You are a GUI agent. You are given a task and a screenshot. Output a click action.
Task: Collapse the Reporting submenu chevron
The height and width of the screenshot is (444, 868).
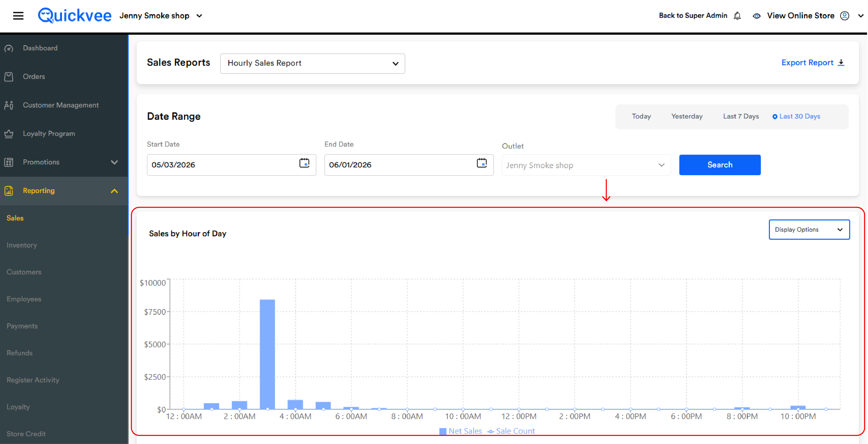(x=114, y=191)
